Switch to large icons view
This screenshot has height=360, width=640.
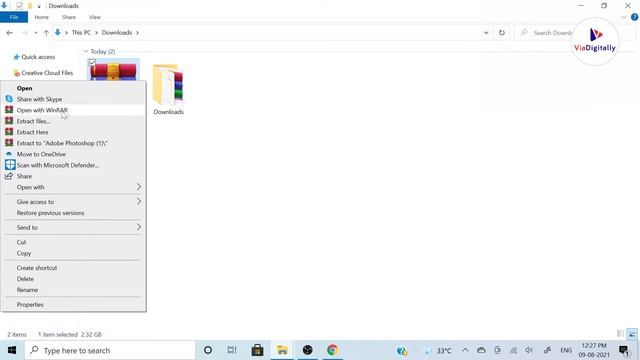(632, 334)
